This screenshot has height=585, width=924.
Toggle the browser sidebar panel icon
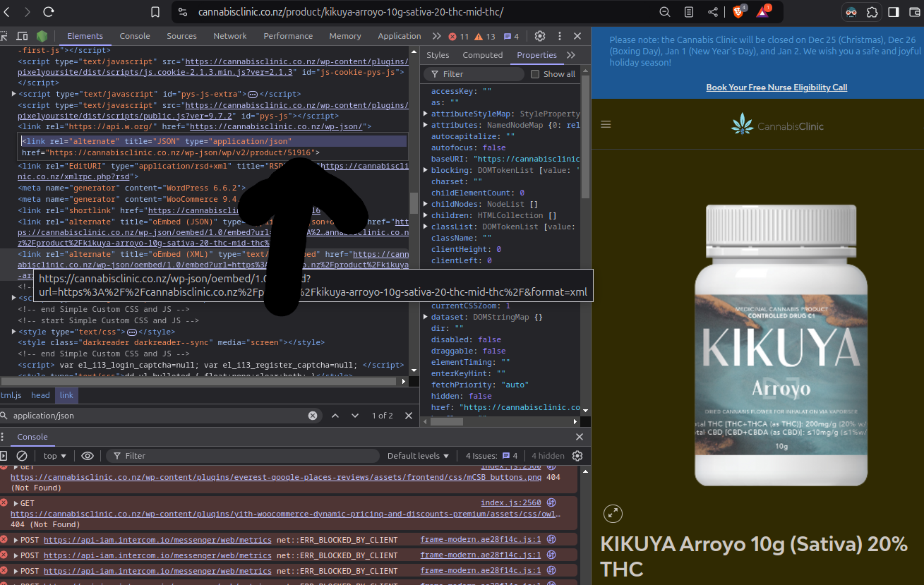pos(894,12)
